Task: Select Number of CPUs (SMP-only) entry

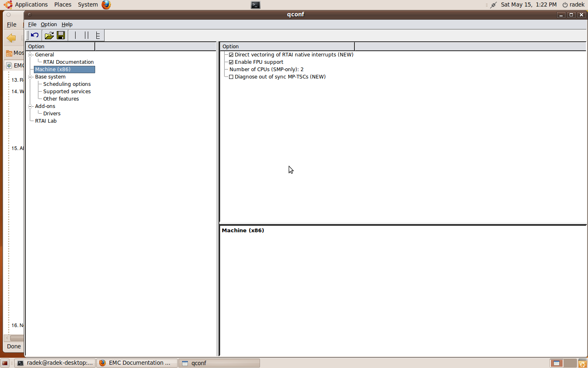Action: click(x=266, y=70)
